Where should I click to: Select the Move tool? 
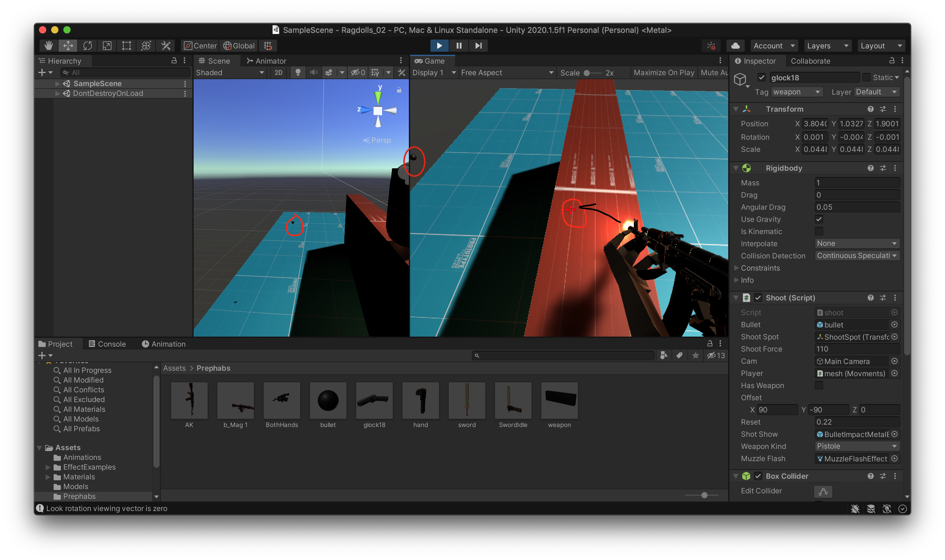(x=68, y=46)
